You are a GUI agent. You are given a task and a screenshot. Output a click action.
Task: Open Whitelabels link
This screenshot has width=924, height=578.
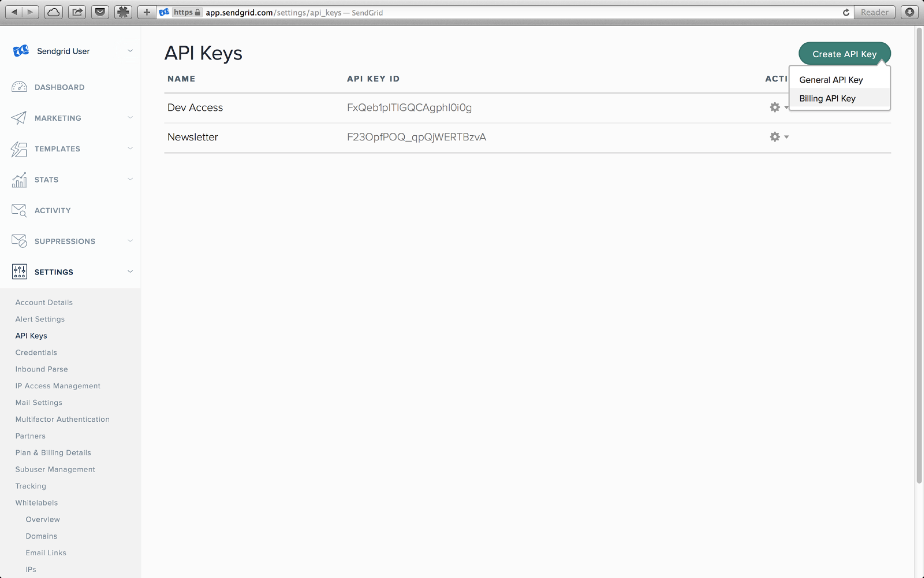click(x=36, y=502)
